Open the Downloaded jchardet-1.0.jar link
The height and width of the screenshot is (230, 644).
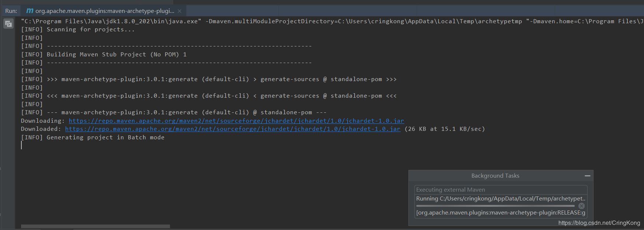232,129
